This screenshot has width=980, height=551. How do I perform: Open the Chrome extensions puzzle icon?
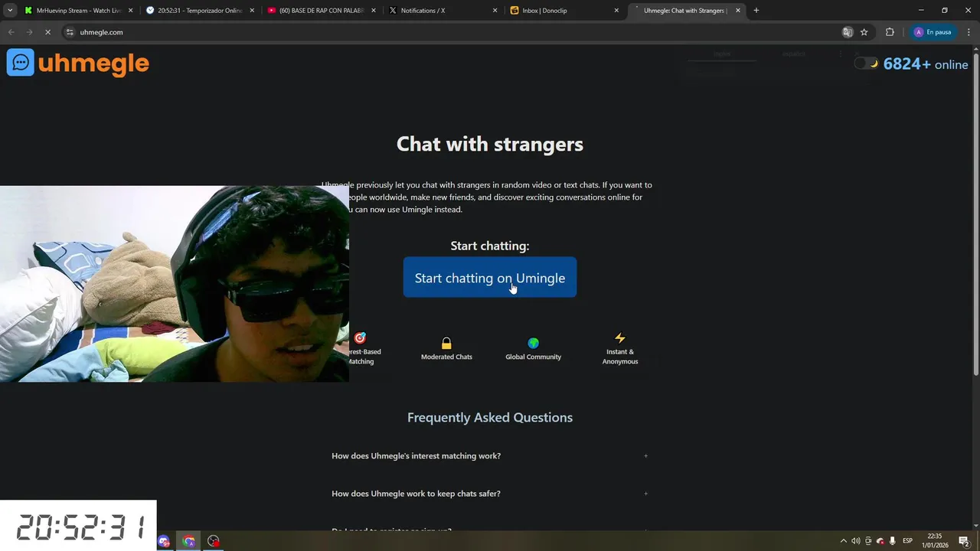890,32
